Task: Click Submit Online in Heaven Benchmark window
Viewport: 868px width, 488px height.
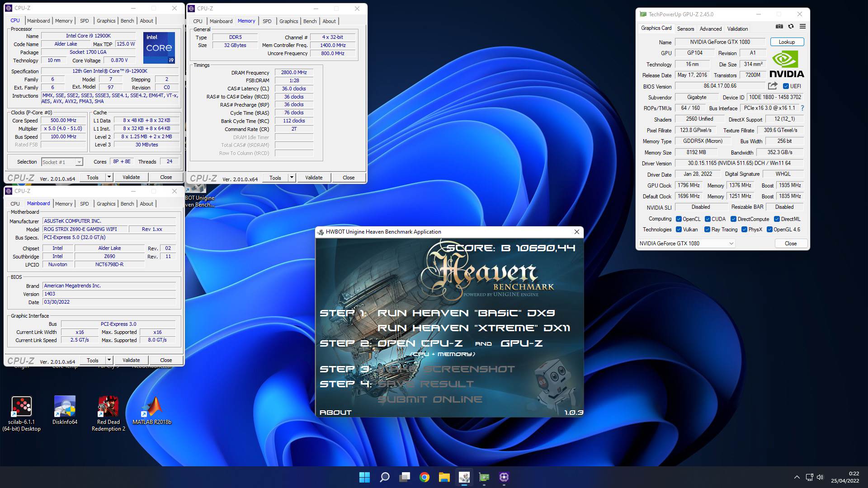Action: pyautogui.click(x=430, y=399)
